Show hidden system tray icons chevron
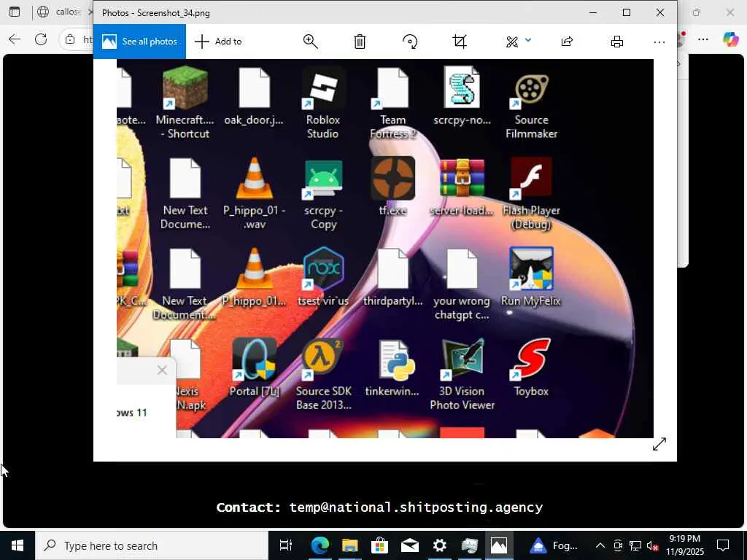Screen dimensions: 747x560 (x=600, y=545)
